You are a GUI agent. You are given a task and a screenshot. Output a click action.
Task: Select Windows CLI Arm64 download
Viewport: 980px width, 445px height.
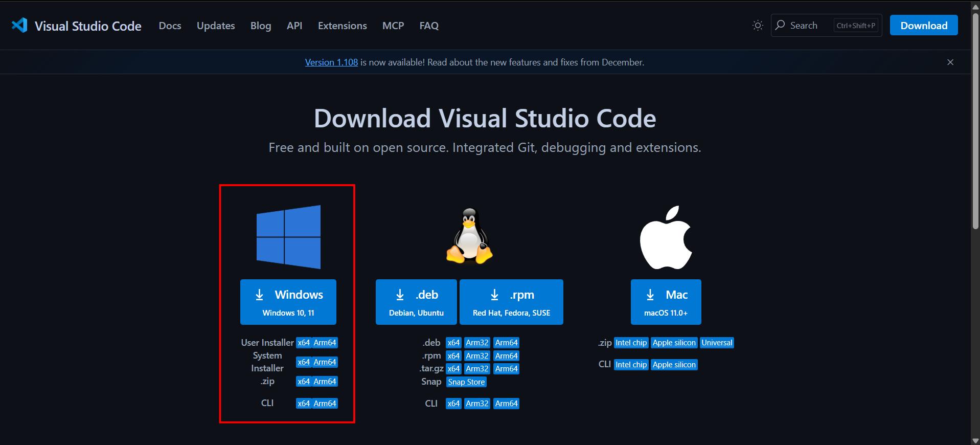pyautogui.click(x=325, y=404)
